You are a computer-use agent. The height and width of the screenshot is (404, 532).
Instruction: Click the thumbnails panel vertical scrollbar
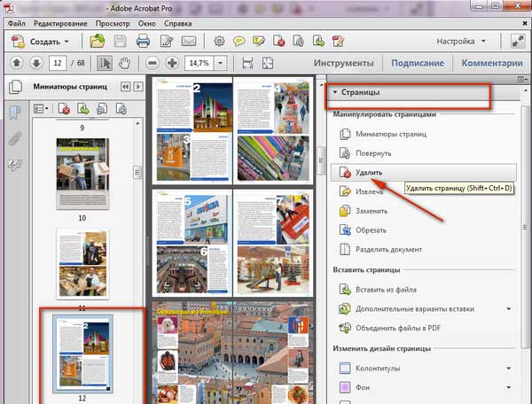(137, 172)
